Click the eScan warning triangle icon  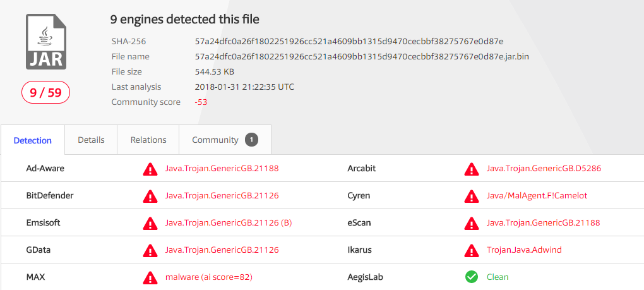point(472,223)
